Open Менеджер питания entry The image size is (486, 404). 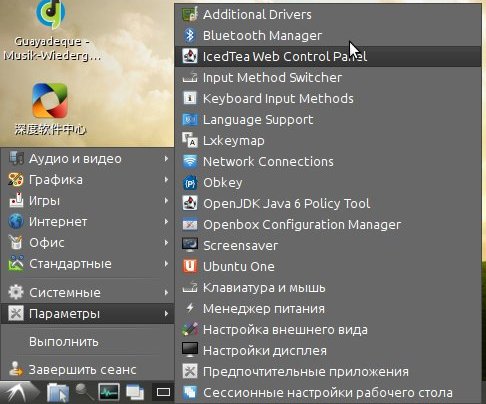pyautogui.click(x=328, y=308)
